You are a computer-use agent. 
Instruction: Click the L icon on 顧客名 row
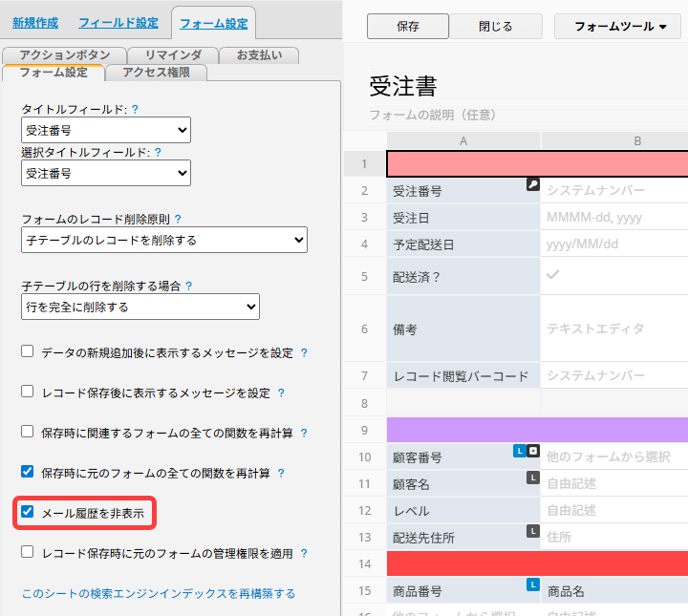pos(533,478)
